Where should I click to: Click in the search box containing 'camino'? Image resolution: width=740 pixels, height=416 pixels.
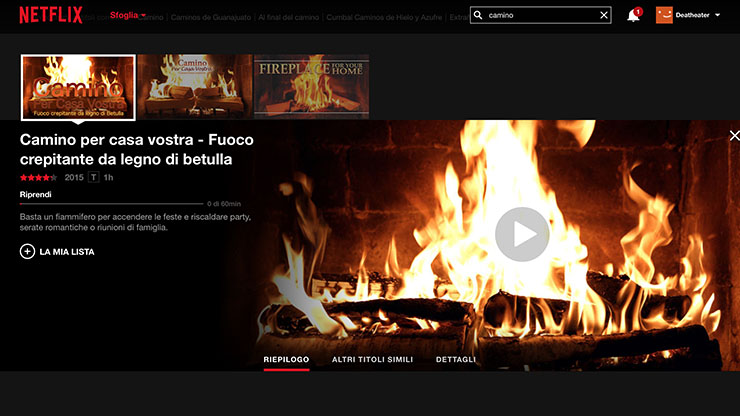pyautogui.click(x=540, y=15)
